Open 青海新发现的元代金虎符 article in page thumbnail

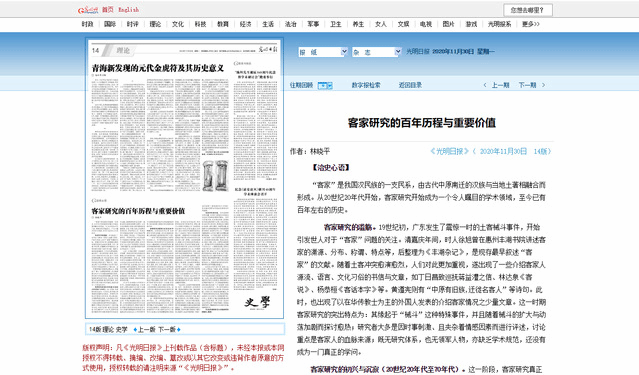pyautogui.click(x=158, y=68)
